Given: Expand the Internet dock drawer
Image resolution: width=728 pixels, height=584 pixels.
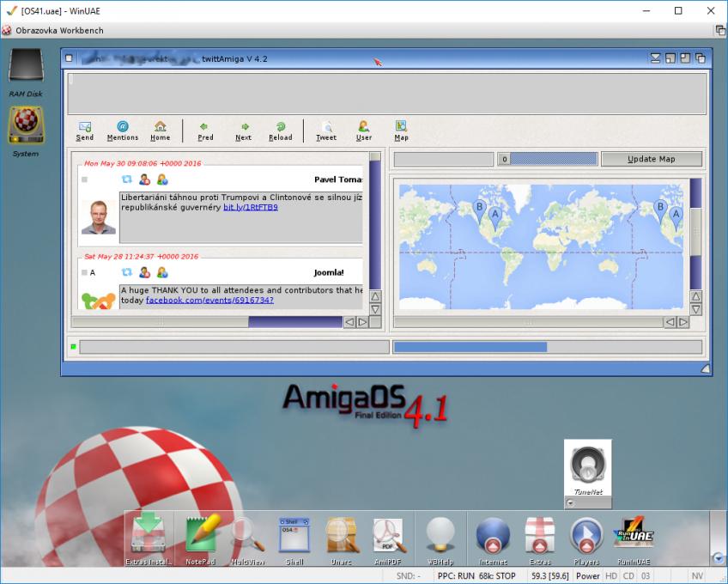Looking at the screenshot, I should click(493, 537).
